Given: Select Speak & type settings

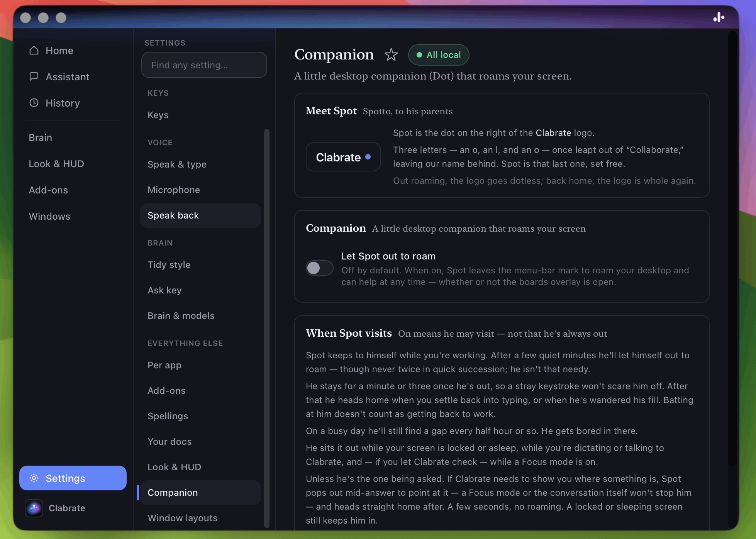Looking at the screenshot, I should click(200, 164).
